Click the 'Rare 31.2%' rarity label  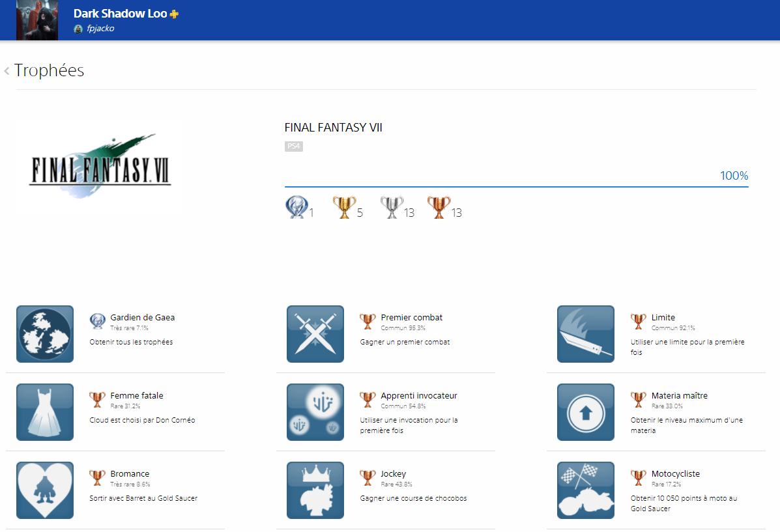click(x=125, y=406)
